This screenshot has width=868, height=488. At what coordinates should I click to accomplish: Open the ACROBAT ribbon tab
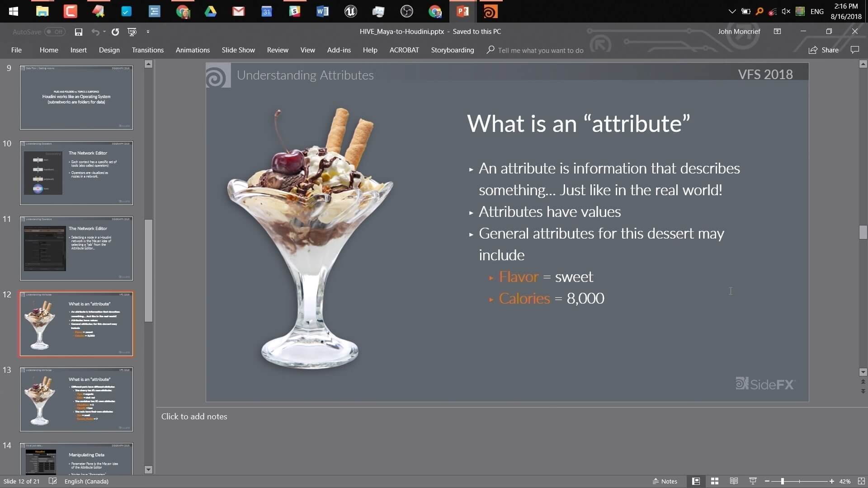[x=404, y=50]
